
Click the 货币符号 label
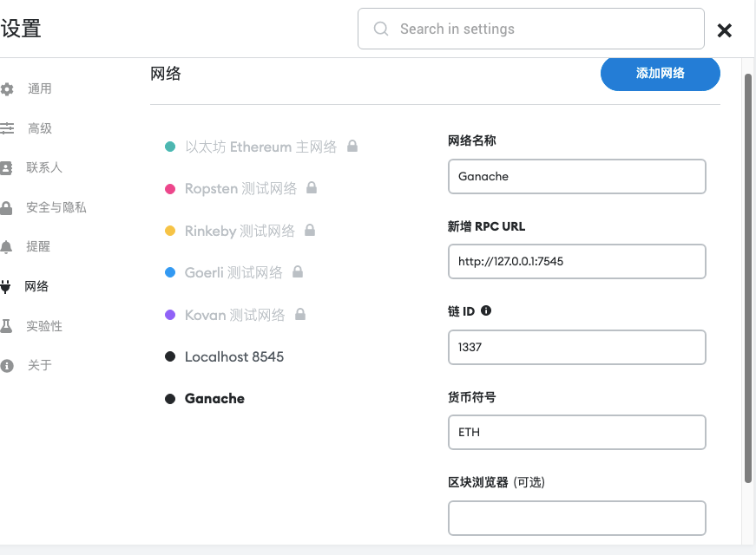click(471, 397)
